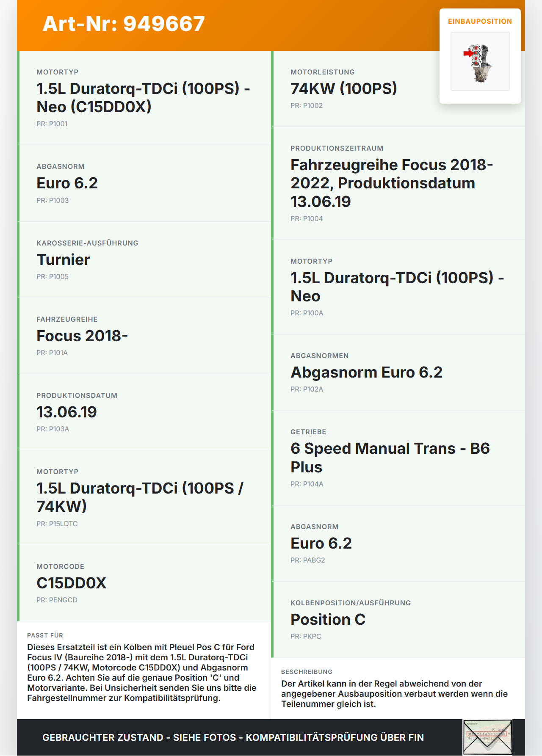Click the PR: PABG2 code label
This screenshot has width=542, height=756.
point(307,560)
